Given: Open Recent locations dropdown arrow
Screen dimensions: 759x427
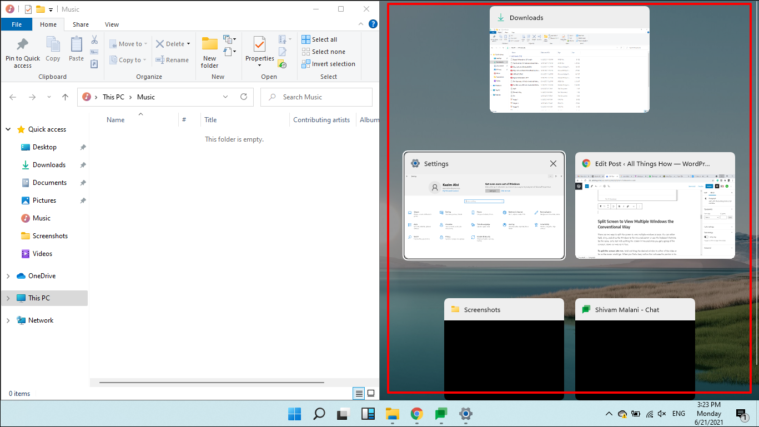Looking at the screenshot, I should [49, 97].
